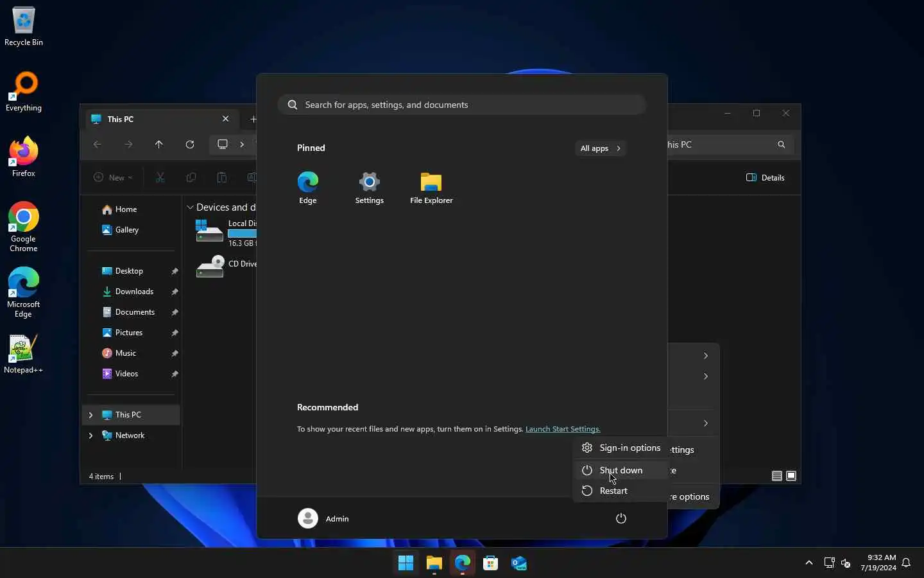This screenshot has width=924, height=578.
Task: Open All apps list
Action: tap(601, 148)
